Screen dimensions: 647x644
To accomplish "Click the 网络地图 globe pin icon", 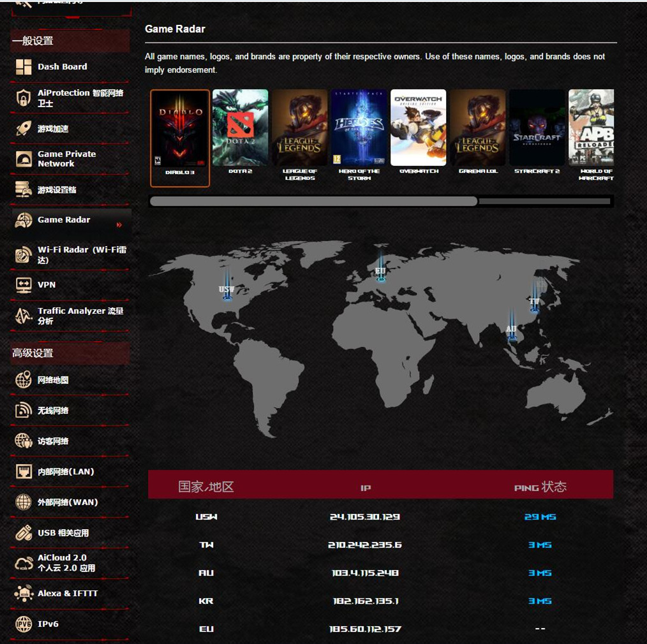I will pyautogui.click(x=24, y=379).
